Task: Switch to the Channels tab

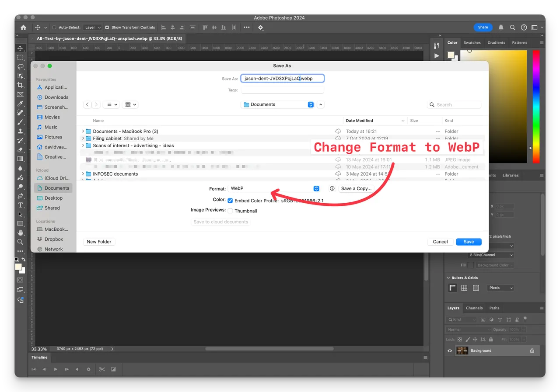Action: pos(474,308)
